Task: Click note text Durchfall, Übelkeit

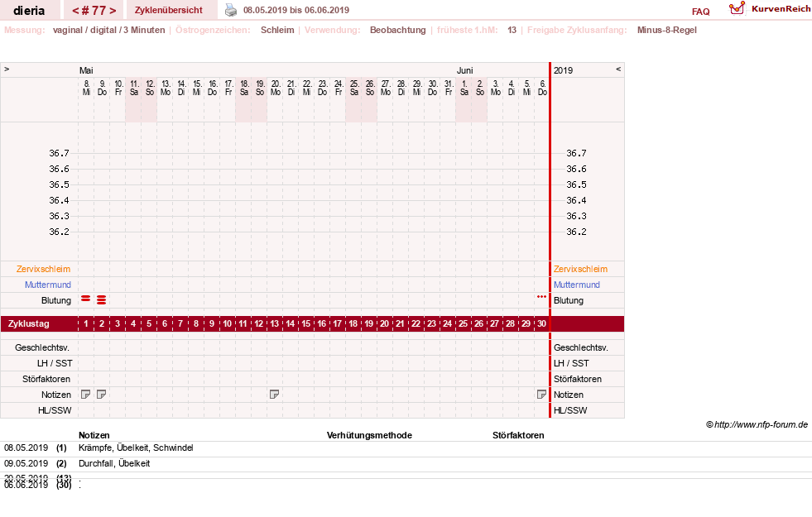Action: tap(114, 463)
